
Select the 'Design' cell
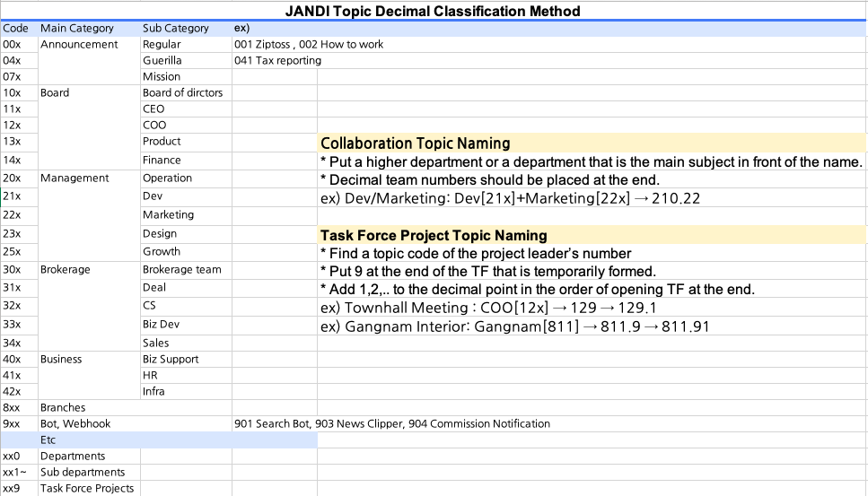point(186,233)
